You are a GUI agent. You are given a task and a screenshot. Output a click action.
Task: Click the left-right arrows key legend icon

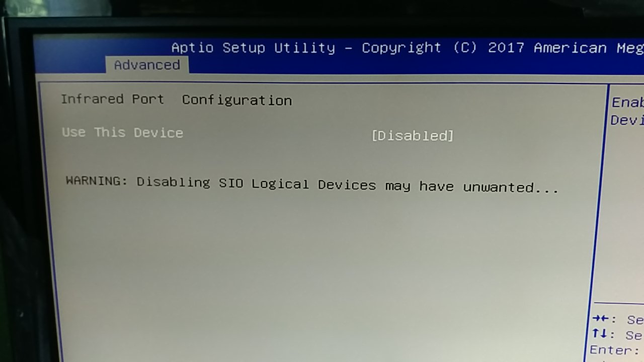click(x=601, y=318)
